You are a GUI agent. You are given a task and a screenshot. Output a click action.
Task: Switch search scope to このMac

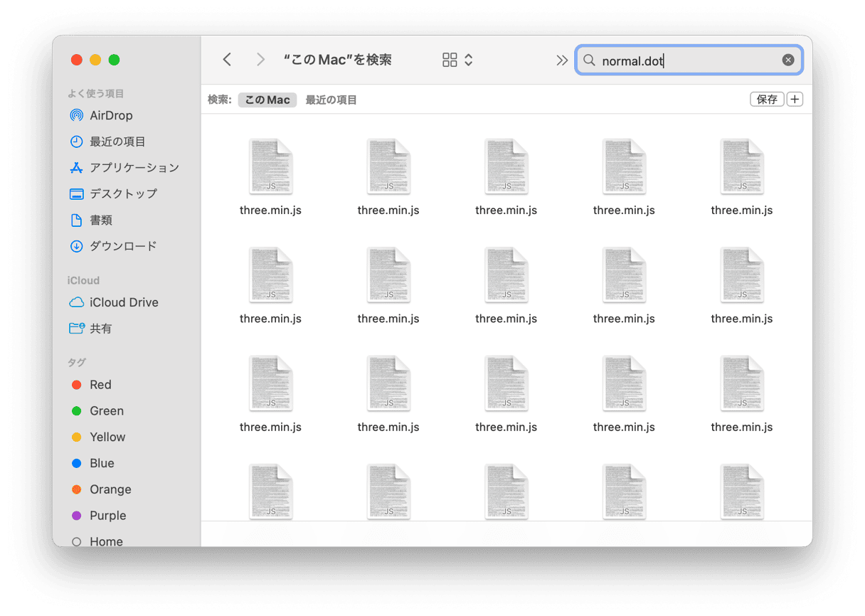click(x=267, y=100)
